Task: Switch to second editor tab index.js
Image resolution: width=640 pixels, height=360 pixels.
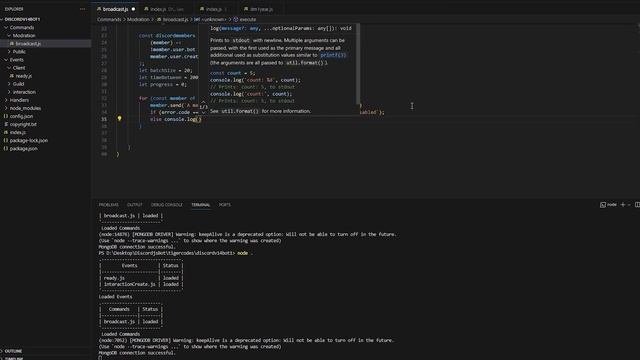Action: click(x=167, y=9)
